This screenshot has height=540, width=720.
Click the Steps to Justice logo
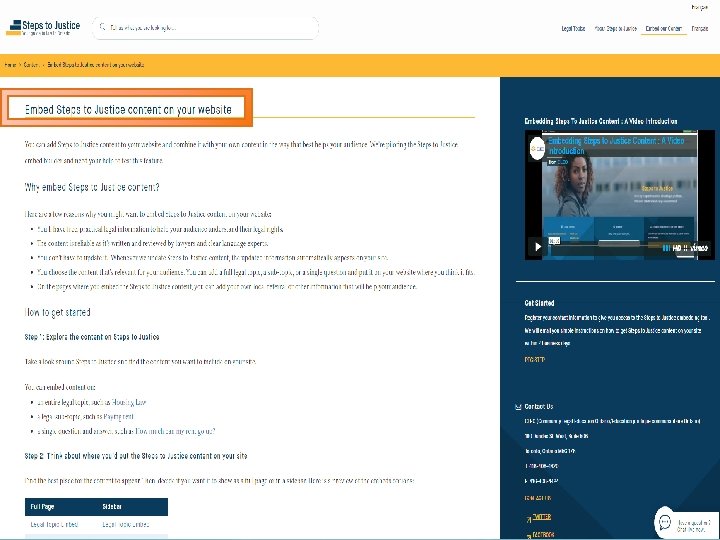pyautogui.click(x=43, y=28)
